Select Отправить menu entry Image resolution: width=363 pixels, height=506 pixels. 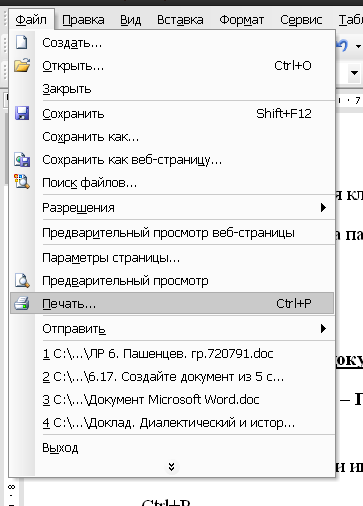(x=172, y=329)
